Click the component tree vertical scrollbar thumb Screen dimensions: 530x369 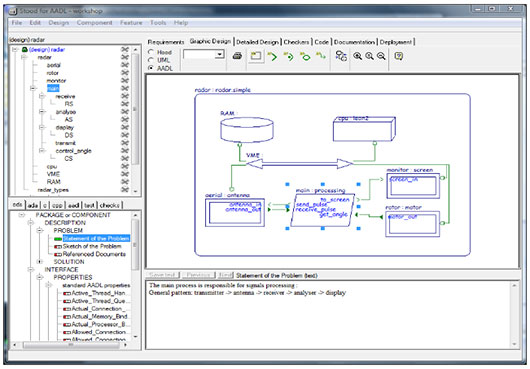(135, 109)
